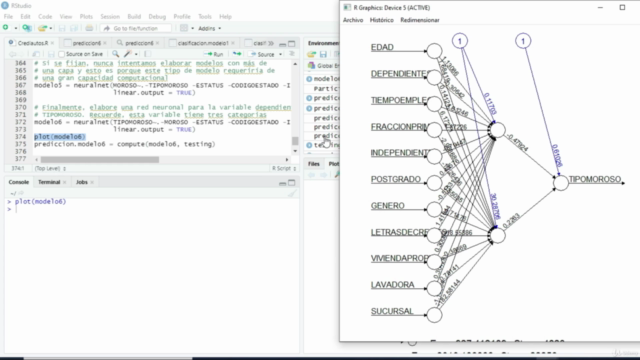Open the Edit menu

25,17
